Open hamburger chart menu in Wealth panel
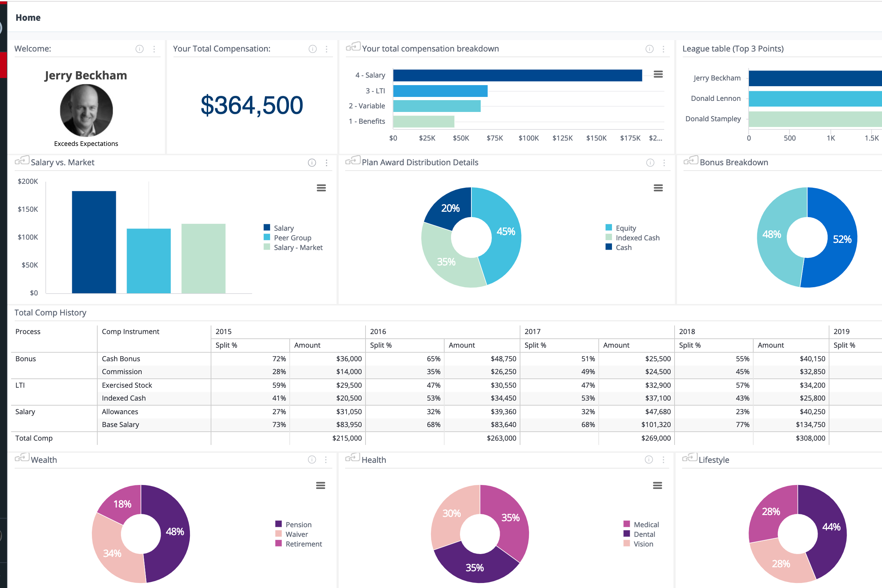Image resolution: width=882 pixels, height=588 pixels. click(320, 486)
